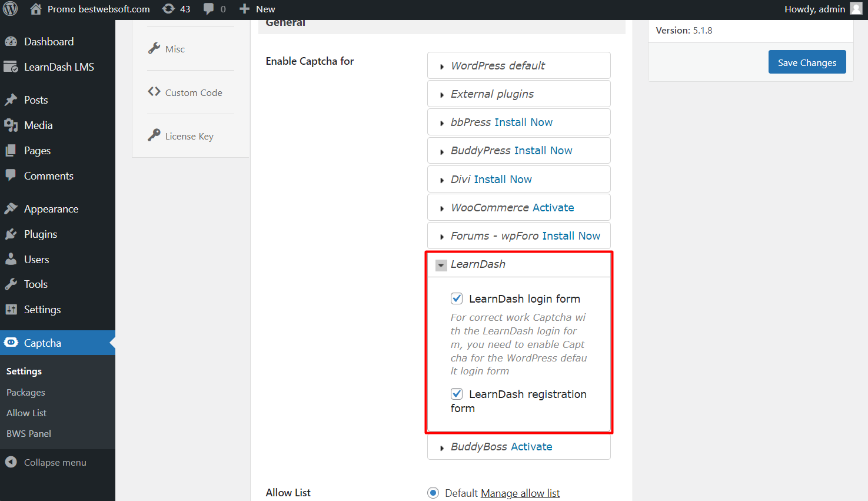Viewport: 868px width, 501px height.
Task: Uncheck LearnDash login form checkbox
Action: [x=457, y=298]
